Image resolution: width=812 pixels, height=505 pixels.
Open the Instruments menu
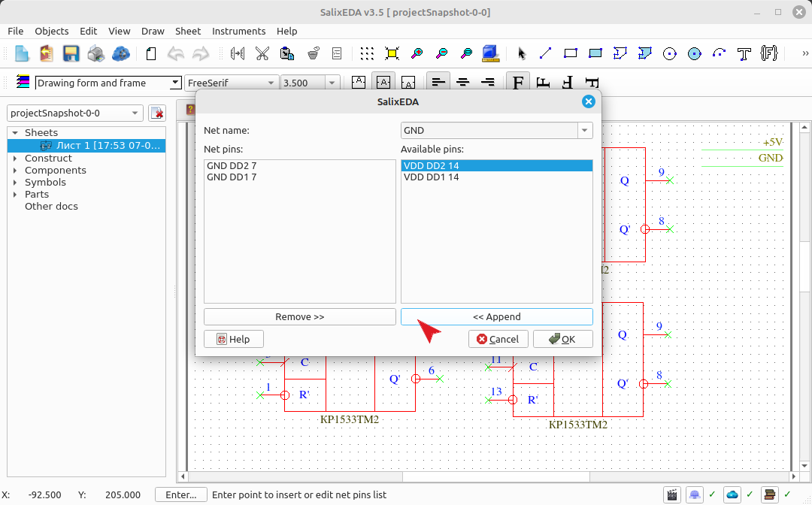pos(239,31)
